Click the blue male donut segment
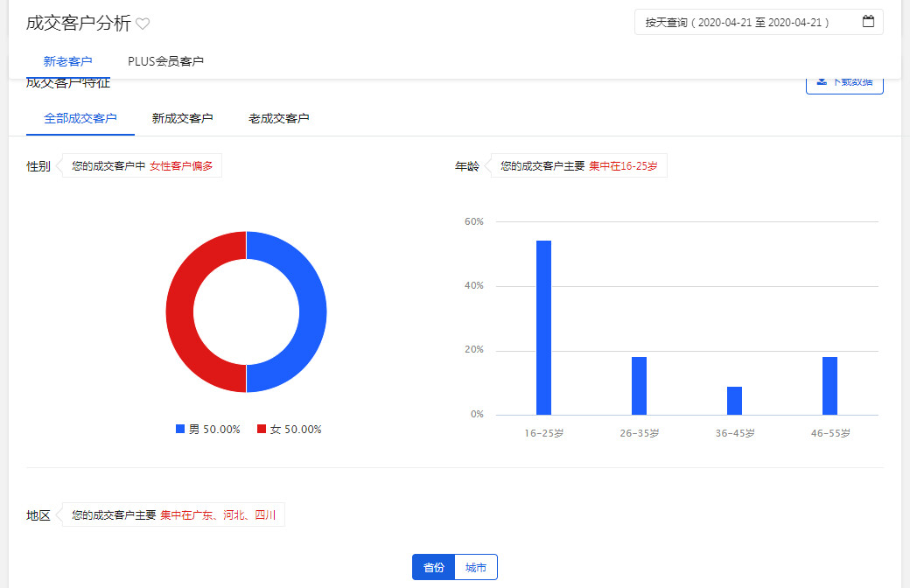 point(312,311)
